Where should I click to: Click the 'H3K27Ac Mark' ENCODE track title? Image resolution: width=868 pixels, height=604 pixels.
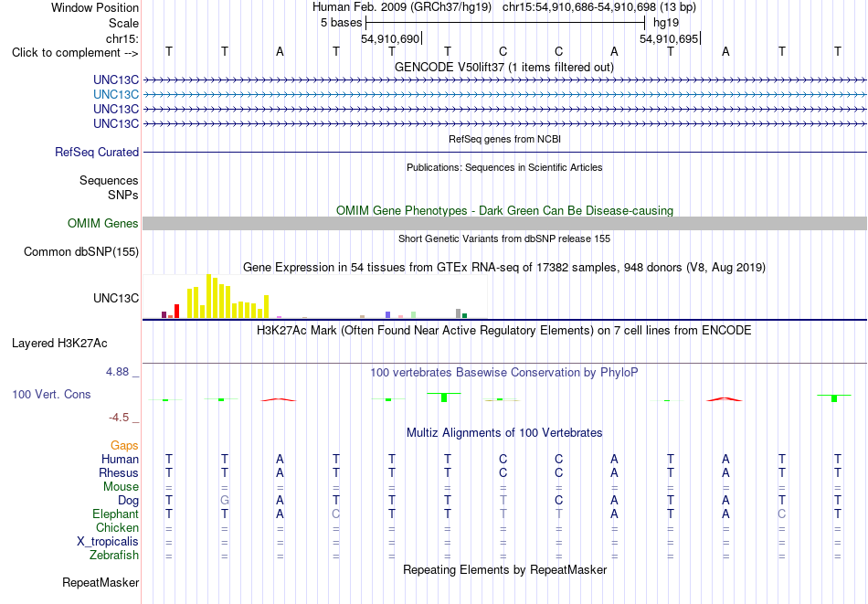[504, 331]
